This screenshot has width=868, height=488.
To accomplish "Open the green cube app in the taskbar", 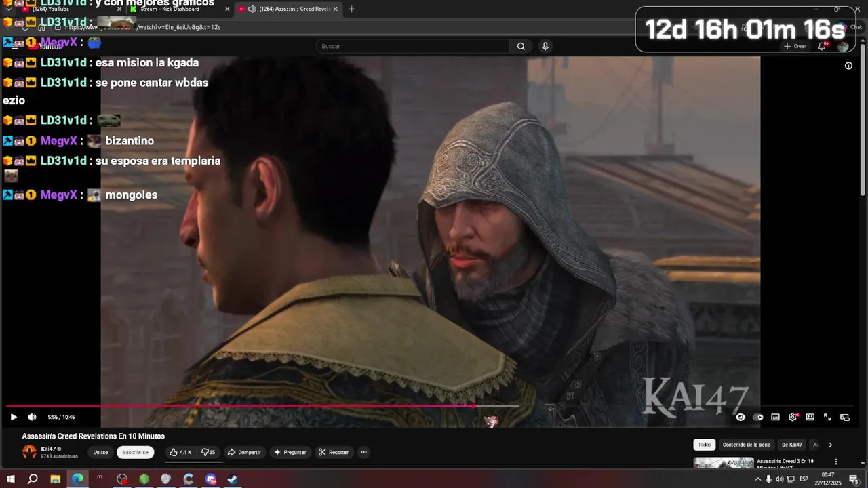I will (144, 479).
